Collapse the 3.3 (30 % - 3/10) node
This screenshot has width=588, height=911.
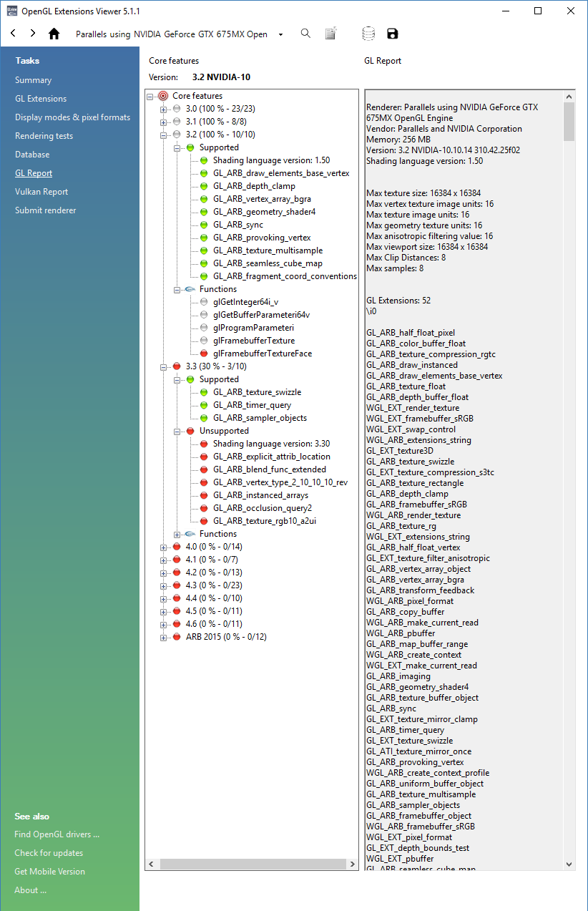tap(164, 366)
